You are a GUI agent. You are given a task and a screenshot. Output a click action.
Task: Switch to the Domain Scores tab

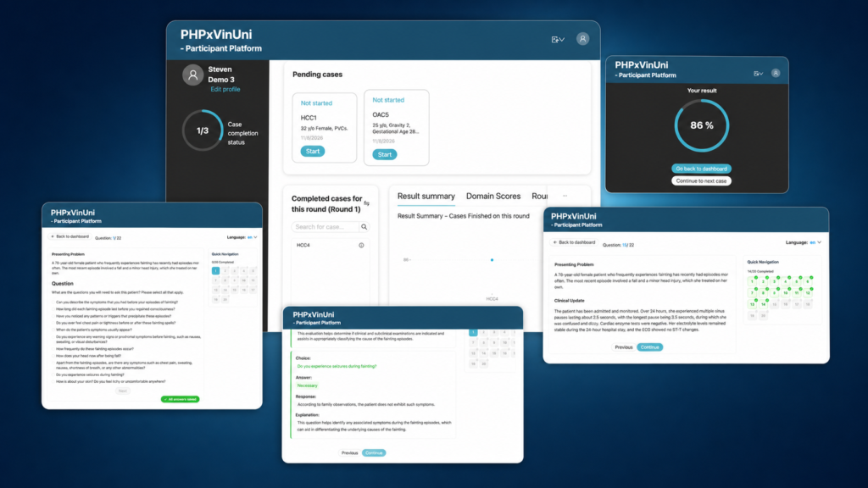tap(493, 197)
